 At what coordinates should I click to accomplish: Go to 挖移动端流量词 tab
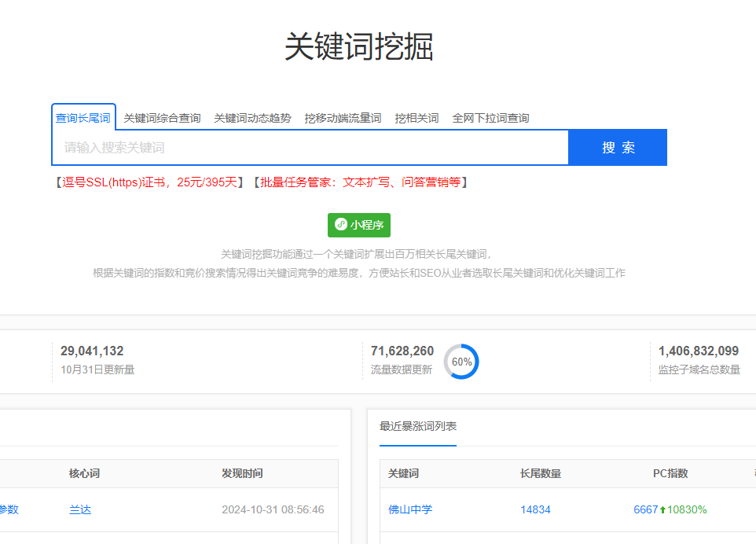coord(343,118)
